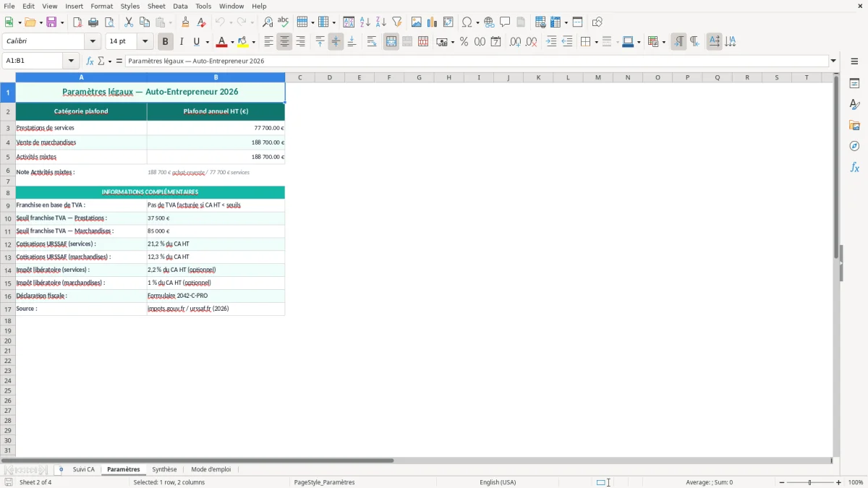Toggle Align Top button
Image resolution: width=868 pixels, height=488 pixels.
[320, 42]
